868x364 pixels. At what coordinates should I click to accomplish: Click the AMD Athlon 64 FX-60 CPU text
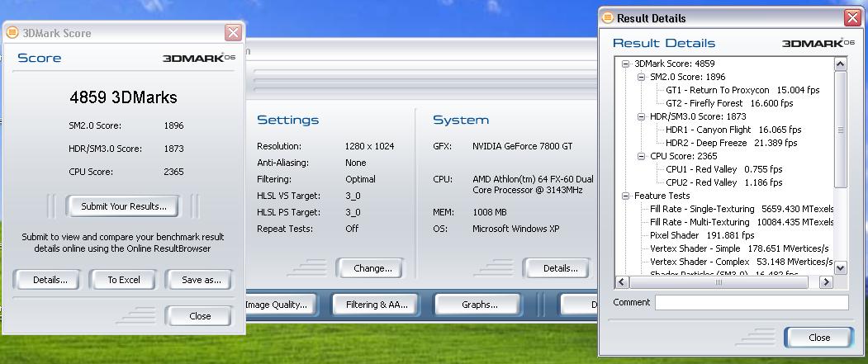coord(533,185)
